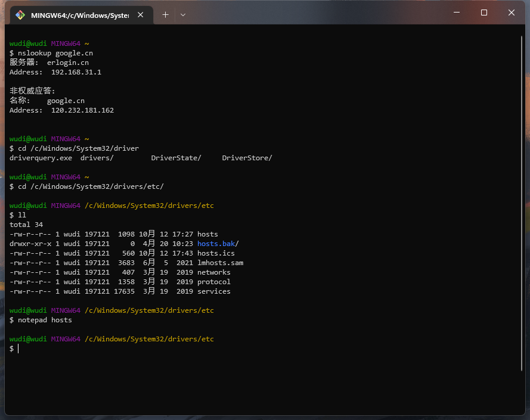Click the 120.232.181.162 address
Screen dimensions: 530x420
[x=82, y=110]
